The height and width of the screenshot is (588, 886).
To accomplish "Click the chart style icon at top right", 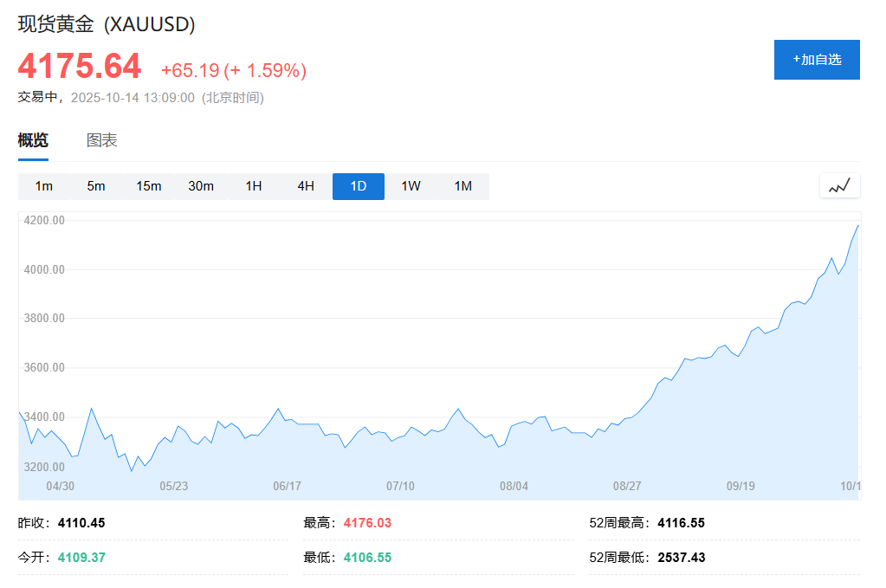I will click(839, 185).
